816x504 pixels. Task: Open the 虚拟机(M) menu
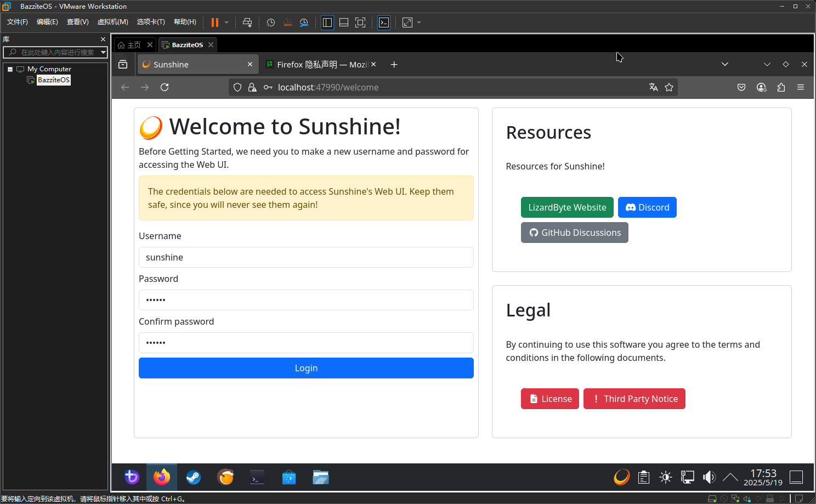pyautogui.click(x=112, y=22)
